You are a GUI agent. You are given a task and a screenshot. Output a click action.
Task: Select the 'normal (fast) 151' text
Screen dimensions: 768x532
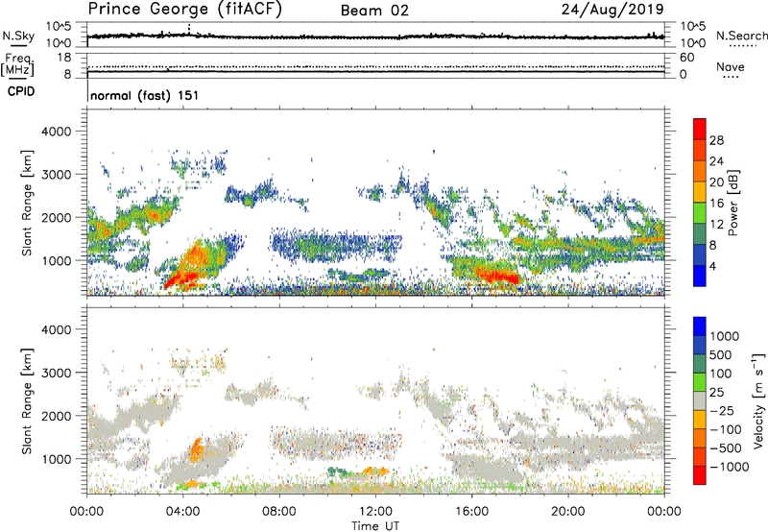click(145, 95)
